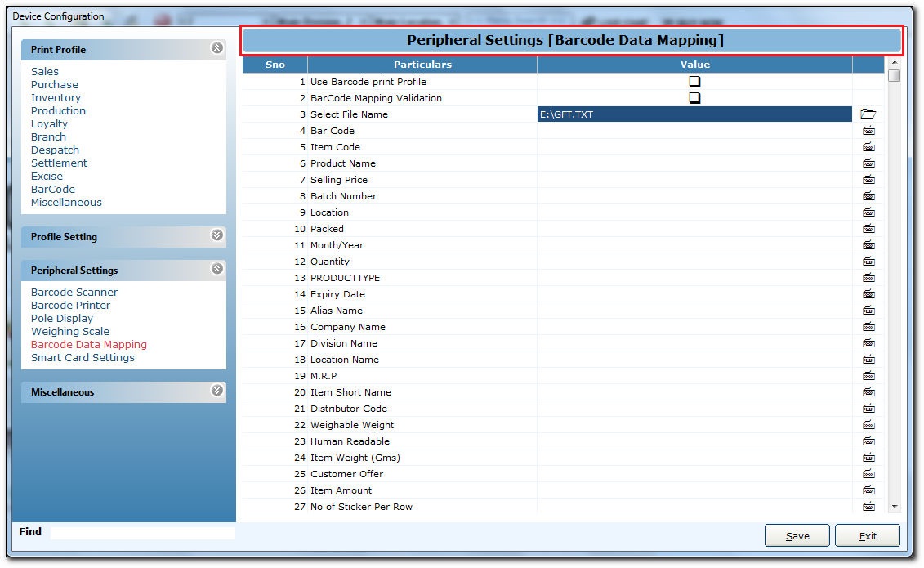The width and height of the screenshot is (924, 568).
Task: Open Barcode Printer settings
Action: [70, 305]
